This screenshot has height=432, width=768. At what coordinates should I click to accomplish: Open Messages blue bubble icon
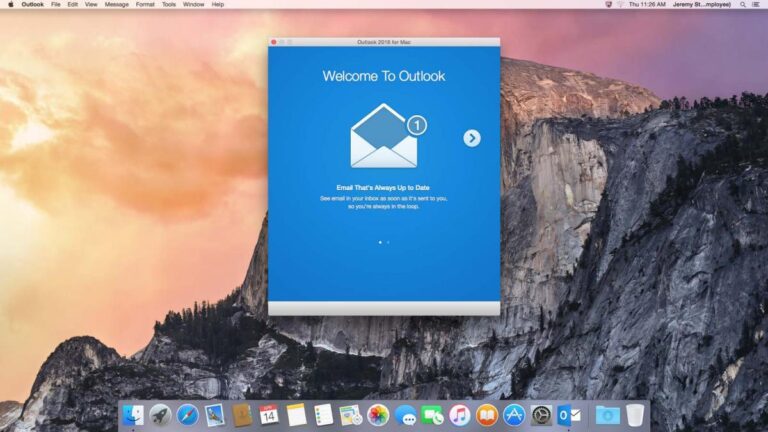406,415
